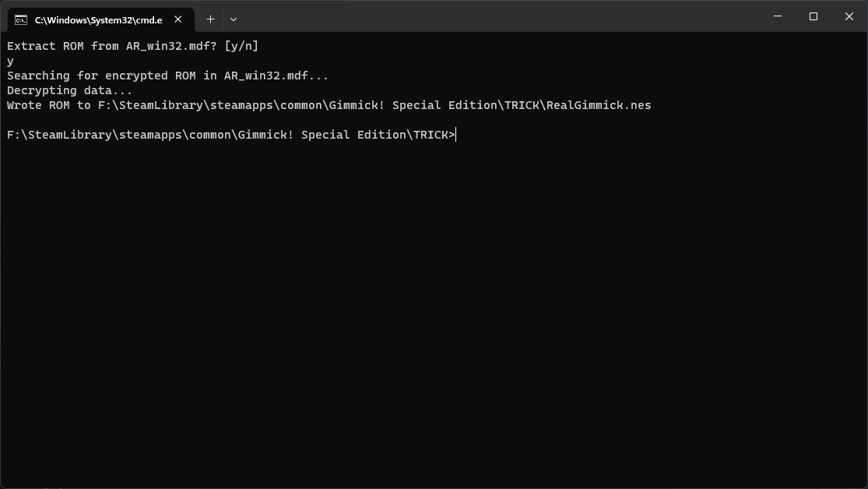Screen dimensions: 868x489
Task: Click the 'Searching for encrypted ROM' line
Action: [167, 76]
